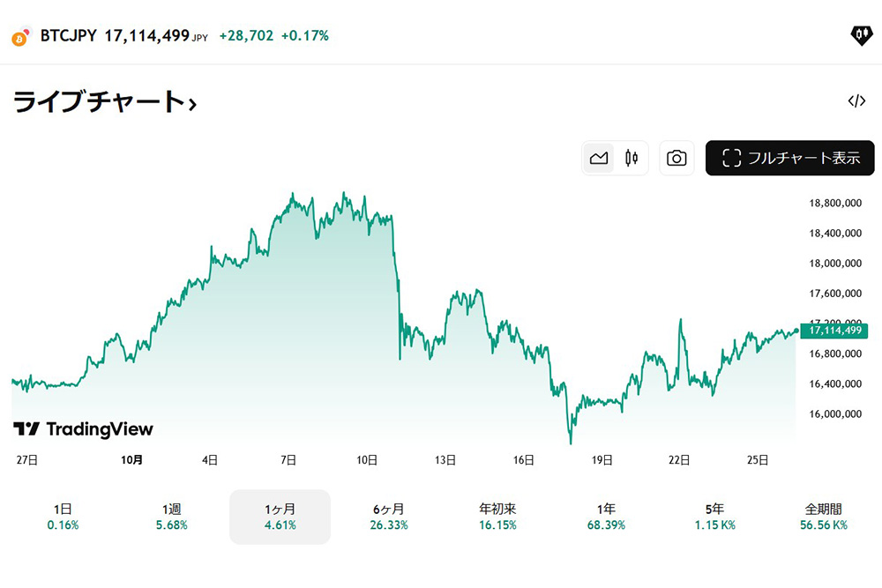
Task: Click the BTCJPY symbol name
Action: pyautogui.click(x=69, y=36)
